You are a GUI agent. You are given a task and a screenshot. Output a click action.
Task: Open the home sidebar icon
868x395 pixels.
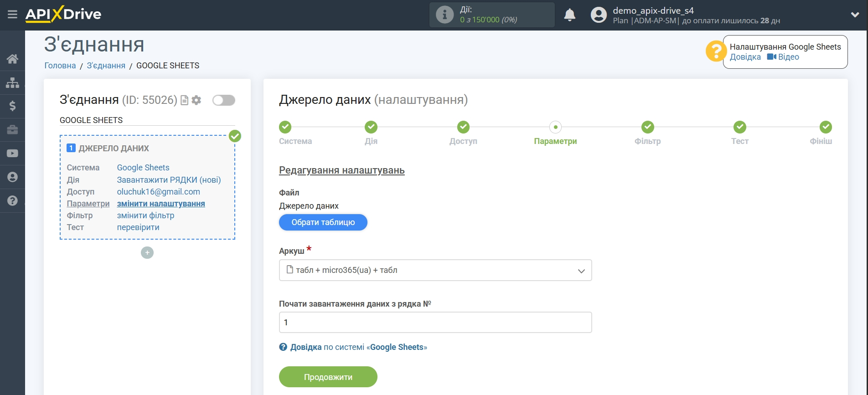point(12,59)
